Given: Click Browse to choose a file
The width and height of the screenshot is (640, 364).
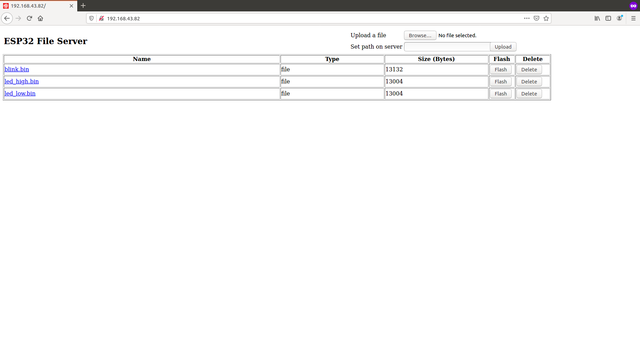Looking at the screenshot, I should pos(420,36).
